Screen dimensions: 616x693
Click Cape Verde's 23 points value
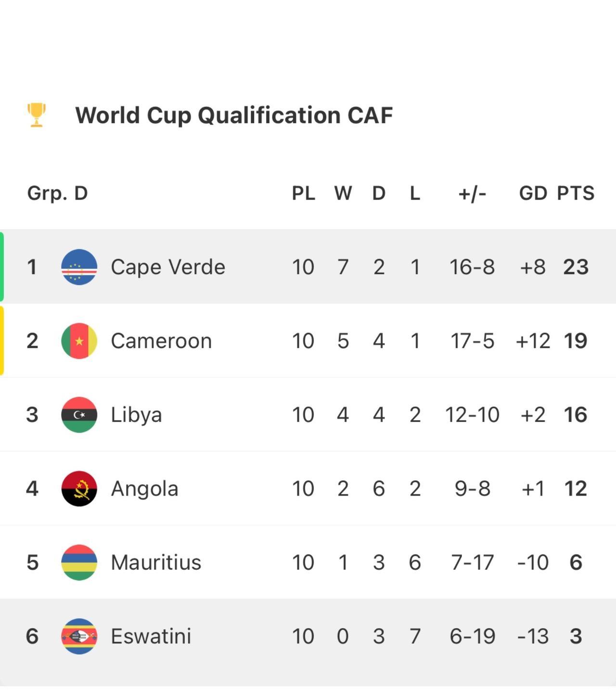[x=576, y=267]
